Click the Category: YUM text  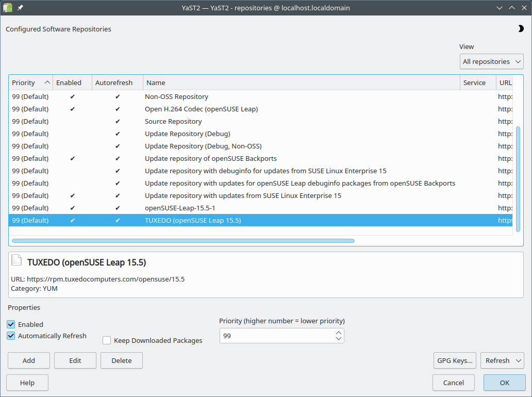(34, 288)
